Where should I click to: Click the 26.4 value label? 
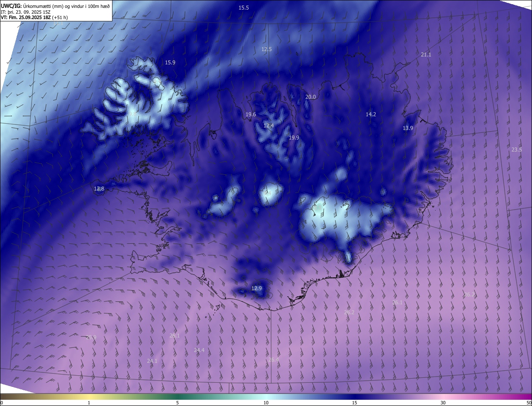pyautogui.click(x=273, y=360)
